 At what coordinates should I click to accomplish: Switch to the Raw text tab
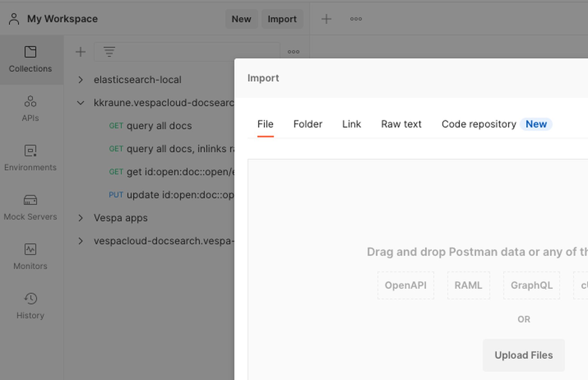pos(401,124)
